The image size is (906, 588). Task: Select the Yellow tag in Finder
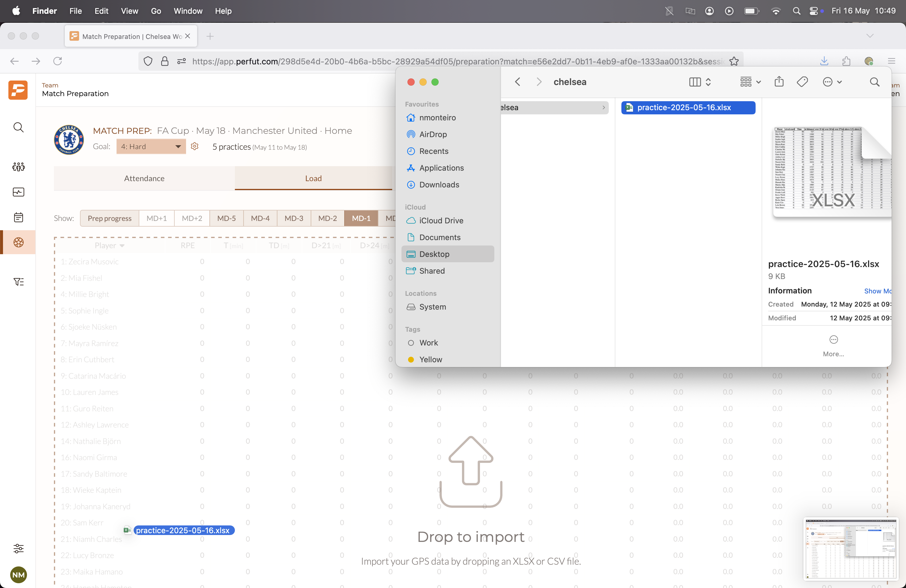(448, 359)
